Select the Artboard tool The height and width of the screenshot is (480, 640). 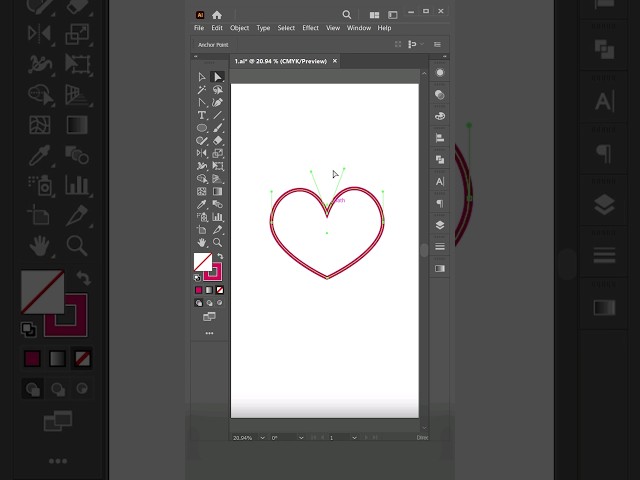tap(202, 229)
